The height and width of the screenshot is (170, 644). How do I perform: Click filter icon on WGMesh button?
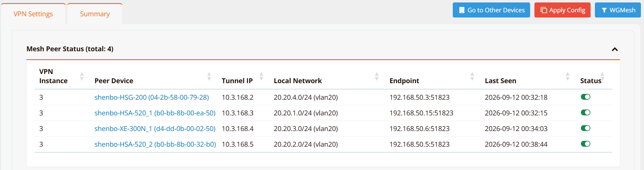point(604,10)
